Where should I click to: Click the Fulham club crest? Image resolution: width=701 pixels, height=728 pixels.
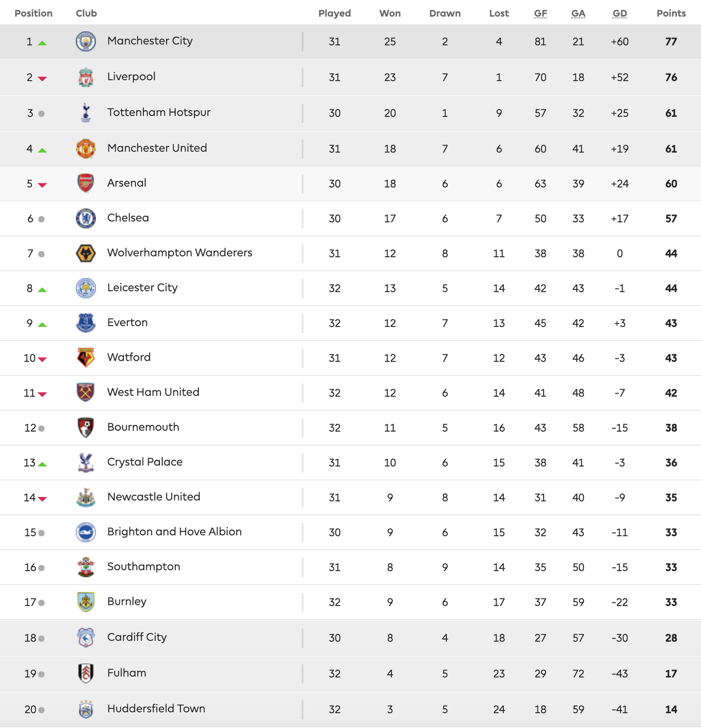click(86, 673)
